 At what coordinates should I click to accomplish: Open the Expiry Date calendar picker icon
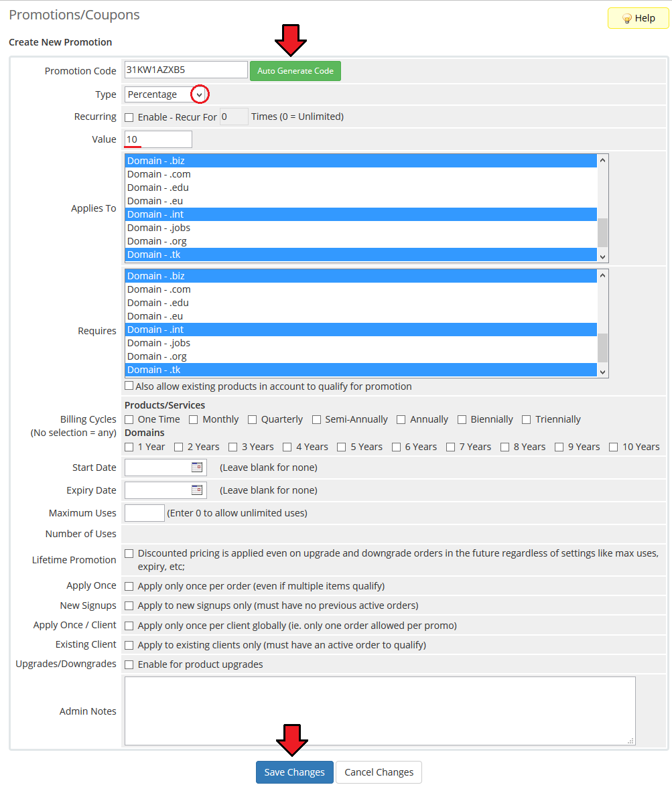pyautogui.click(x=197, y=490)
